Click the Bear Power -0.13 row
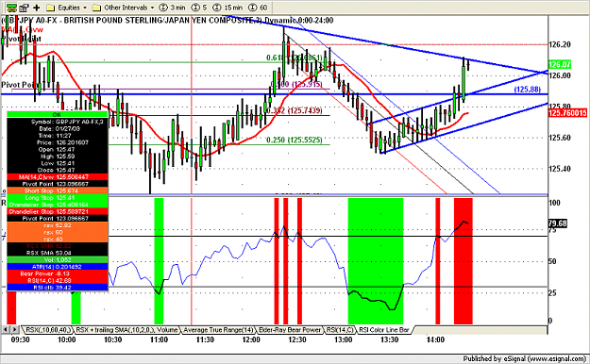Screen dimensions: 590x364 [x=58, y=273]
